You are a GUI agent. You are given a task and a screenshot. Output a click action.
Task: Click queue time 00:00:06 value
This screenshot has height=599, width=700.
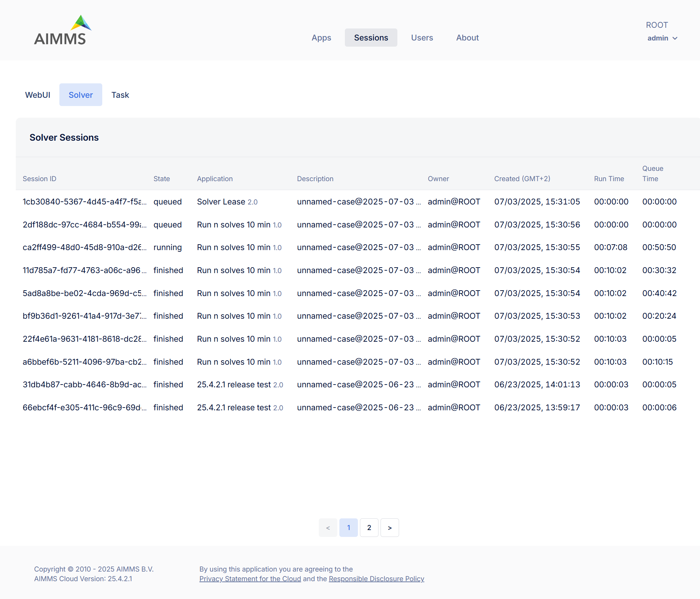[659, 408]
